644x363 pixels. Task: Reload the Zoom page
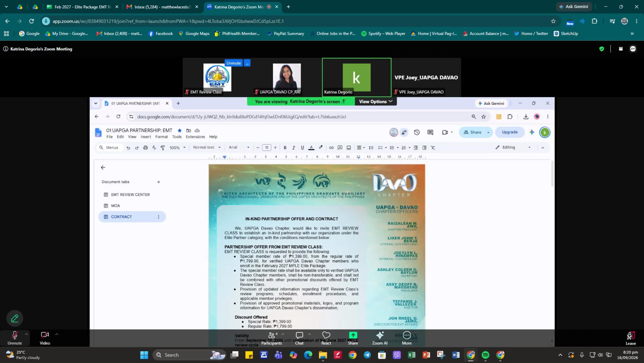[x=31, y=21]
